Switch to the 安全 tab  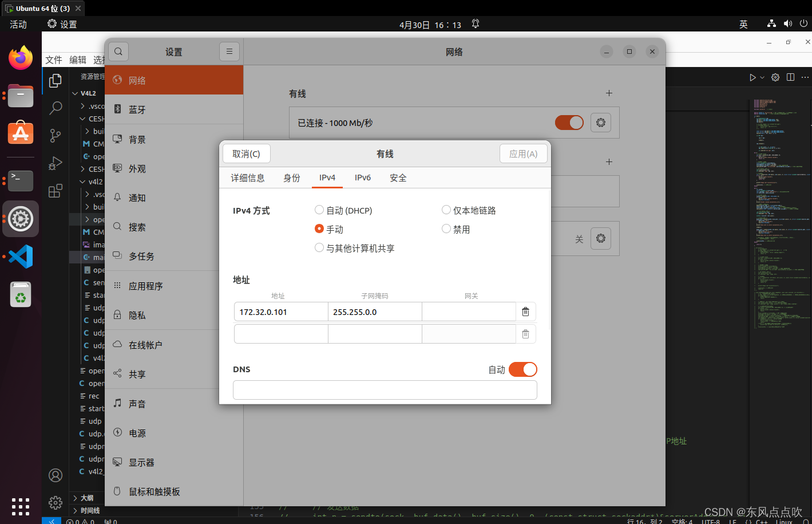pyautogui.click(x=398, y=178)
